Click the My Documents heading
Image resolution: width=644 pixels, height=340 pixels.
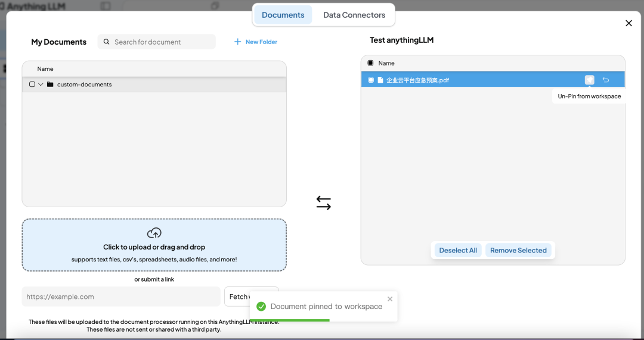click(x=58, y=42)
